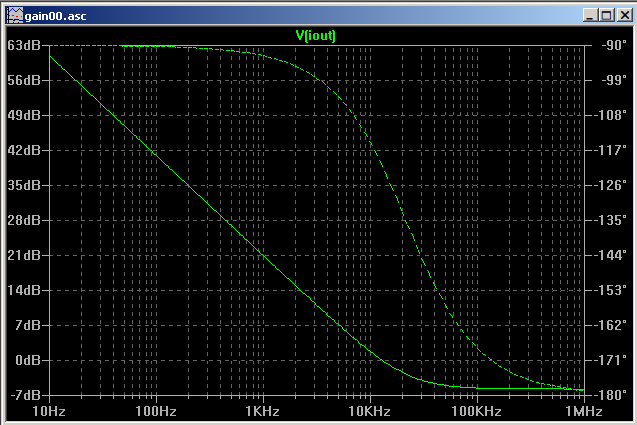This screenshot has width=637, height=425.
Task: Maximize the gain00.asc plot window
Action: [x=607, y=15]
